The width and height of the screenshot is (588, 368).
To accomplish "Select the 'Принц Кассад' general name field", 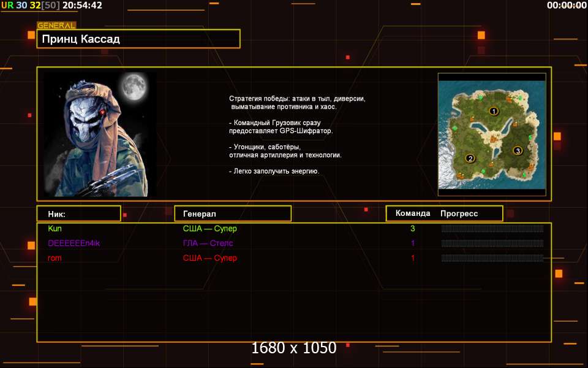I will (x=138, y=39).
